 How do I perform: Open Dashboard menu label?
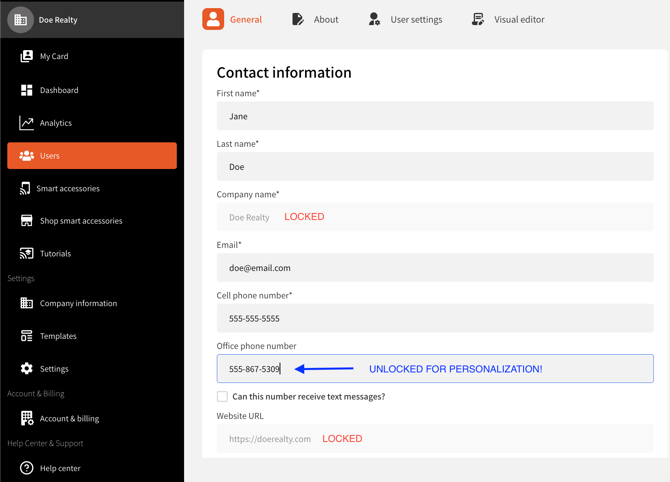59,90
